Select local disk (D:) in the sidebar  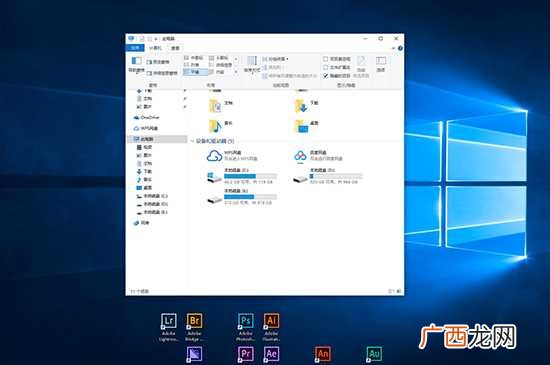coord(152,204)
